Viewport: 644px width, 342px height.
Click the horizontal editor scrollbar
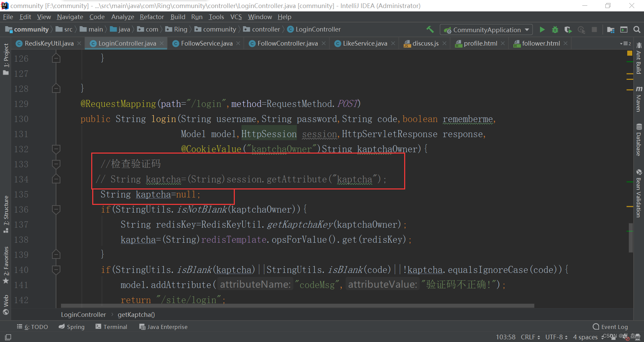coord(297,306)
